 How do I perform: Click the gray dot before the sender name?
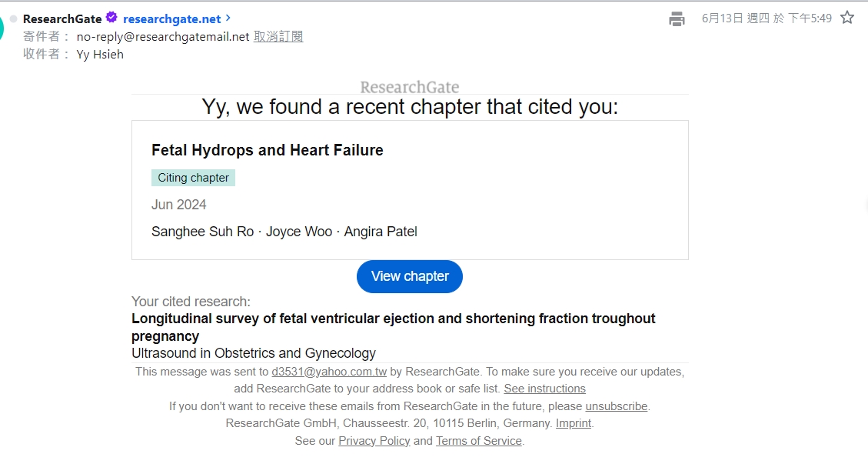[x=13, y=18]
